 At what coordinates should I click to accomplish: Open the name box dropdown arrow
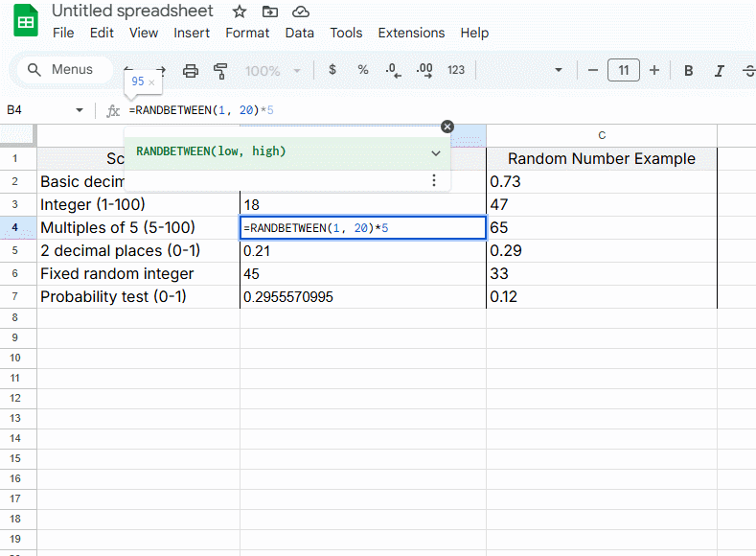pos(80,110)
